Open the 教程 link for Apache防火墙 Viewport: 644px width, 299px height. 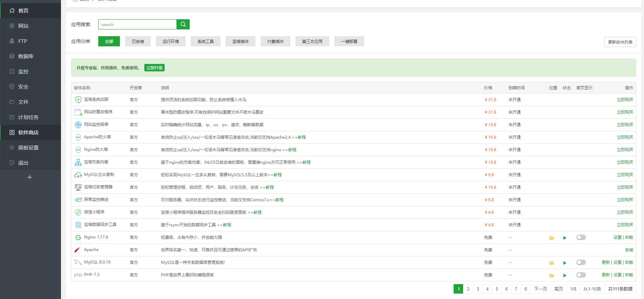coord(299,137)
